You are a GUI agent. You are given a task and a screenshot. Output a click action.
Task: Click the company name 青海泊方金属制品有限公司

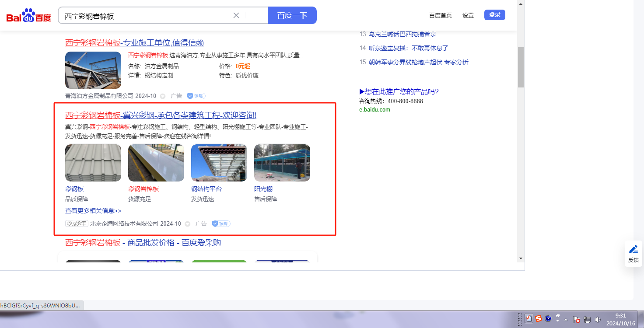[99, 96]
